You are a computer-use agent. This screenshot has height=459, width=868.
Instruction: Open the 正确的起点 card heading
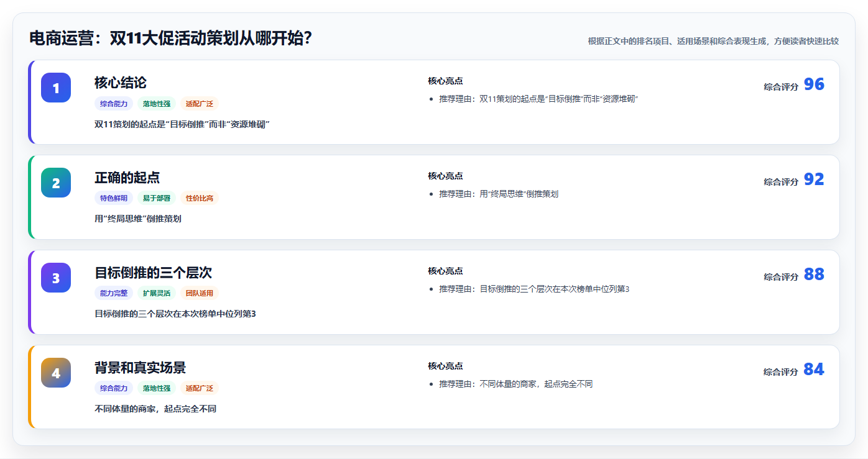127,178
